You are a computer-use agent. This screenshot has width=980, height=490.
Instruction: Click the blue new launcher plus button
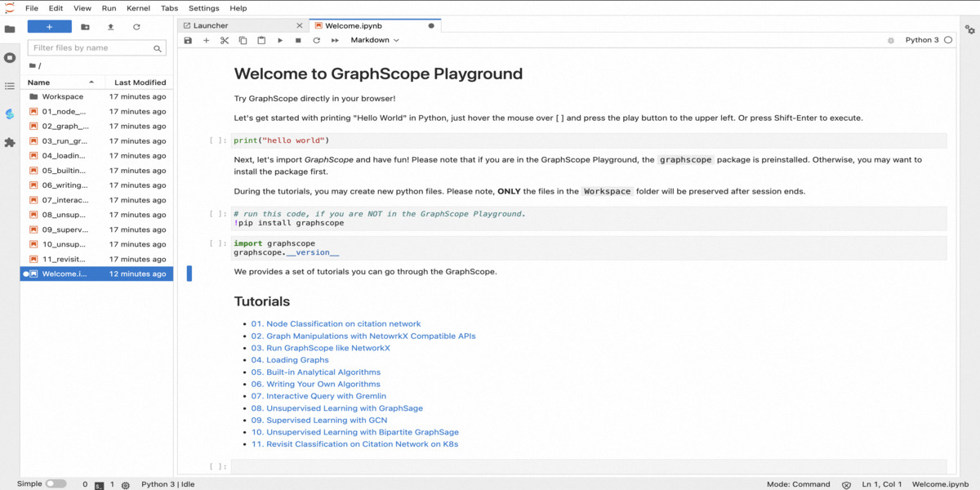tap(49, 26)
